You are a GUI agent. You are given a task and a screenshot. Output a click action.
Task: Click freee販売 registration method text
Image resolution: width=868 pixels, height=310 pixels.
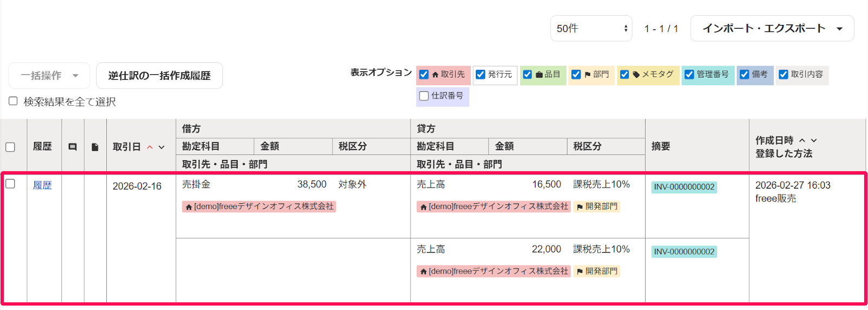776,198
